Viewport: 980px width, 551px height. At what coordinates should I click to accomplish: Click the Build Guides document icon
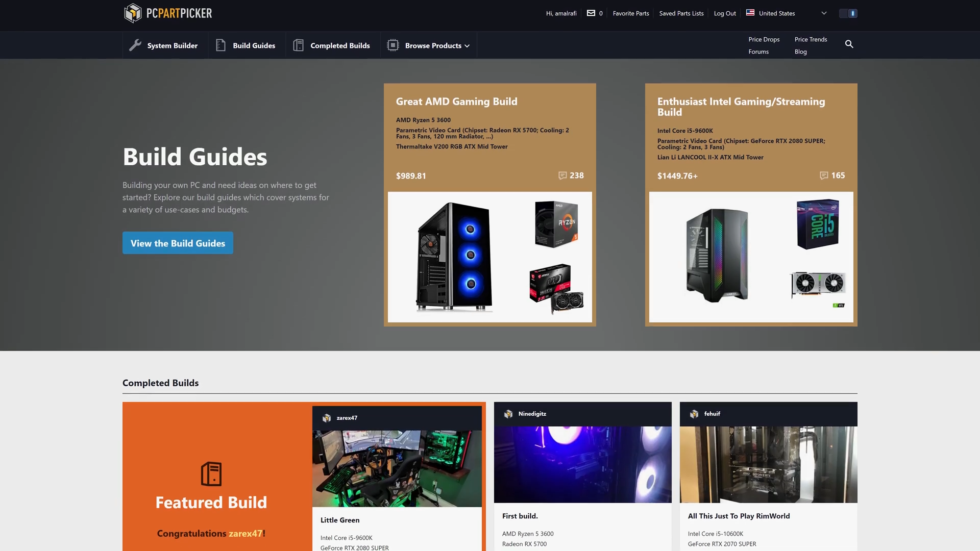220,45
